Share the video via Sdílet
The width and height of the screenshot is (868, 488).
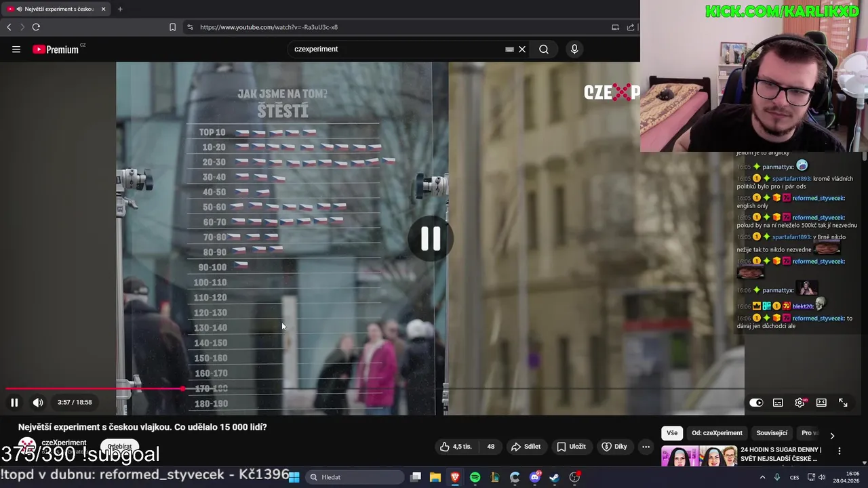pyautogui.click(x=526, y=447)
